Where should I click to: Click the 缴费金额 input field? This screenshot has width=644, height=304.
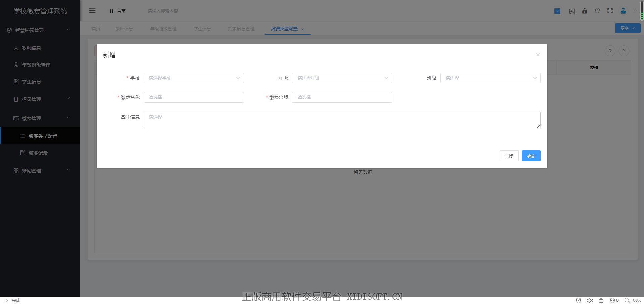(342, 97)
